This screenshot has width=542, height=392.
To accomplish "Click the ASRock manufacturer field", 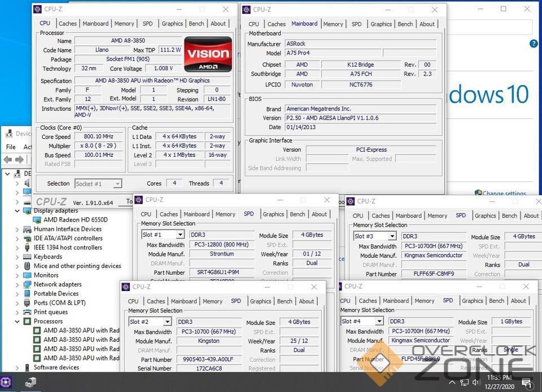I will 361,43.
